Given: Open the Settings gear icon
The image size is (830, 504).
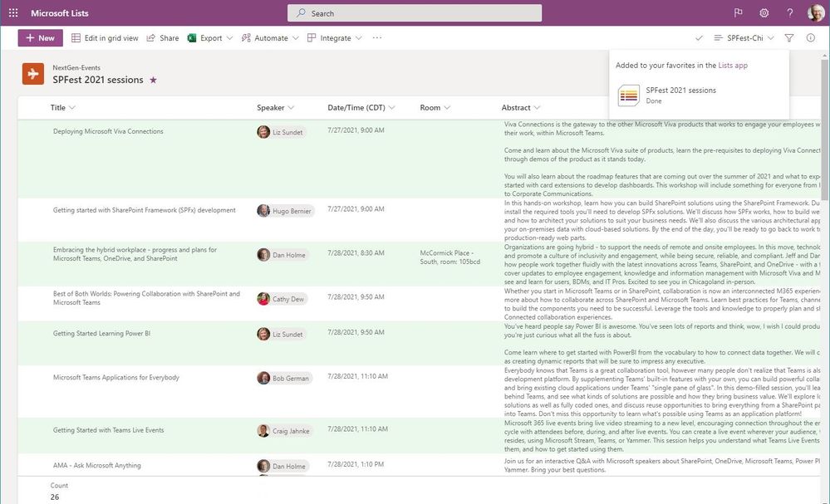Looking at the screenshot, I should (x=764, y=12).
